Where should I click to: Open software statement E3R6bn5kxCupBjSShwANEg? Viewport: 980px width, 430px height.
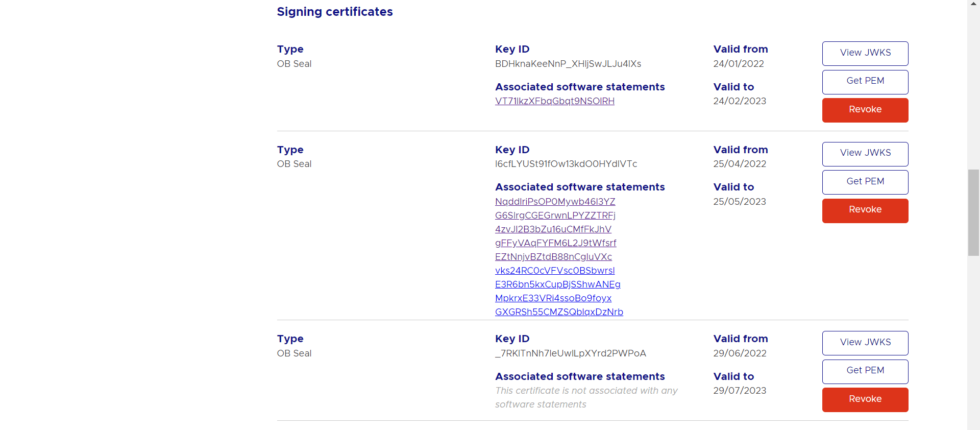[x=557, y=284]
